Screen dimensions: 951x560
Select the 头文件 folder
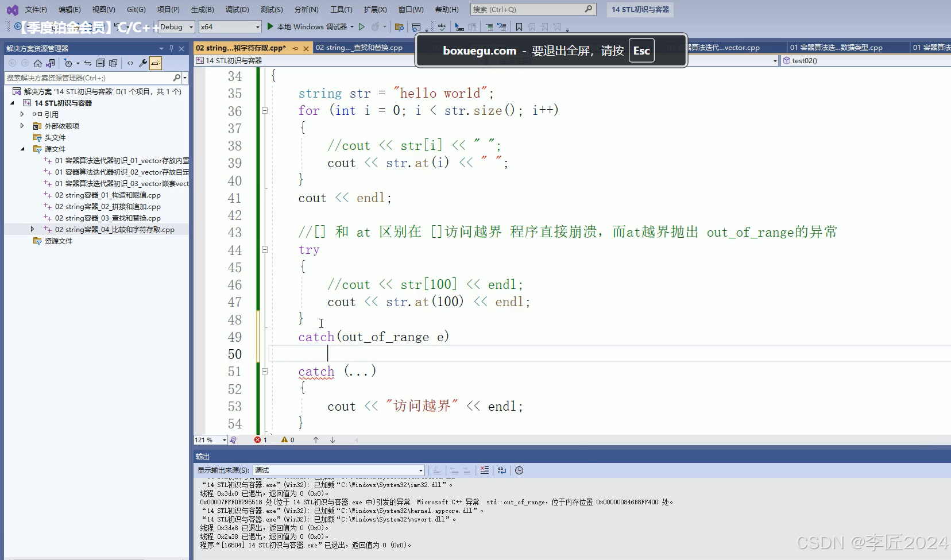pyautogui.click(x=55, y=137)
